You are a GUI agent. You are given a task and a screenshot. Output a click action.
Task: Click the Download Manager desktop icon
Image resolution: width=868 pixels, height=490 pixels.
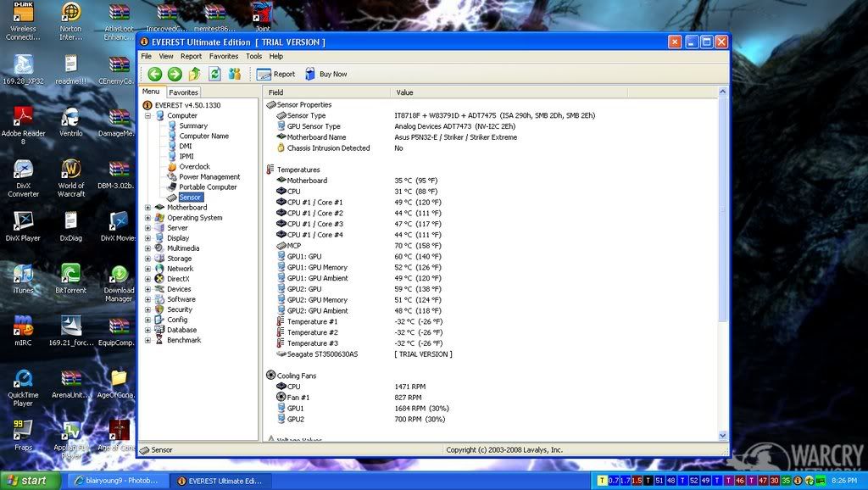(x=119, y=283)
